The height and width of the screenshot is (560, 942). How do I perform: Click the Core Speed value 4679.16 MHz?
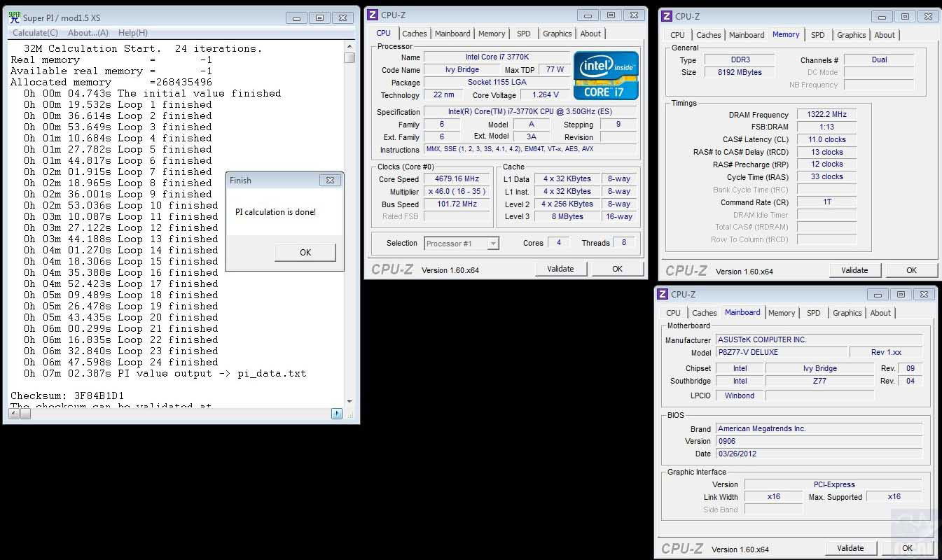(457, 179)
